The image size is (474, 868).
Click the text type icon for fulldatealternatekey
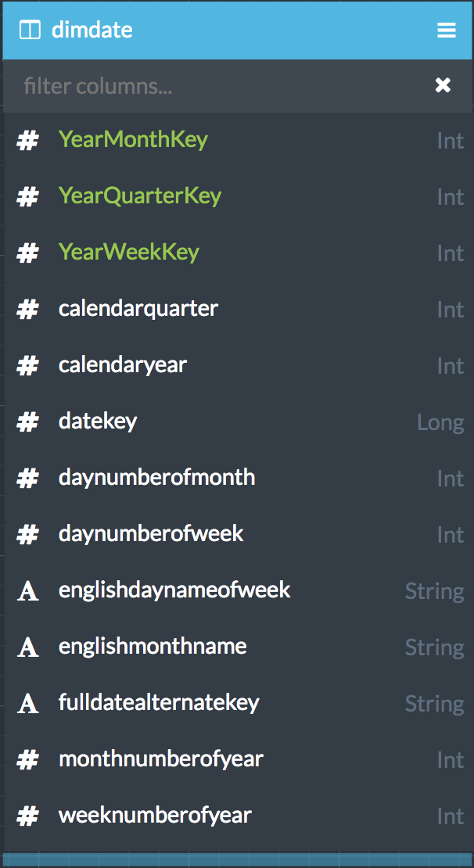(27, 704)
